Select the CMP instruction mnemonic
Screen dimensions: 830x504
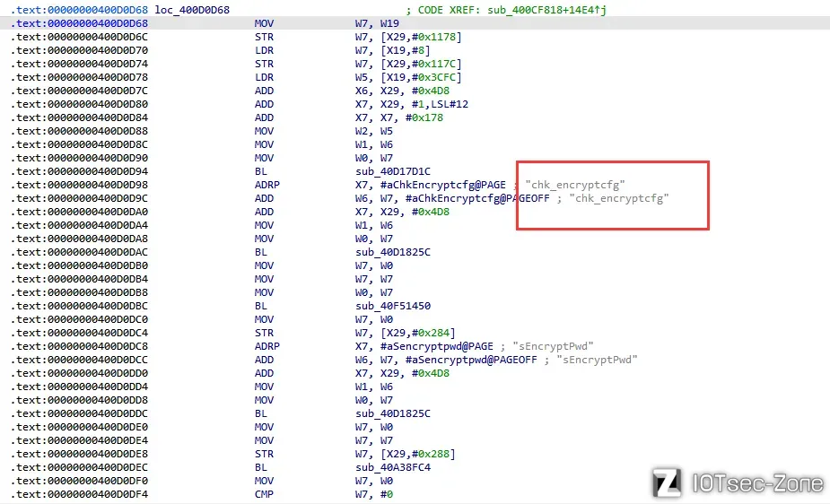(264, 494)
